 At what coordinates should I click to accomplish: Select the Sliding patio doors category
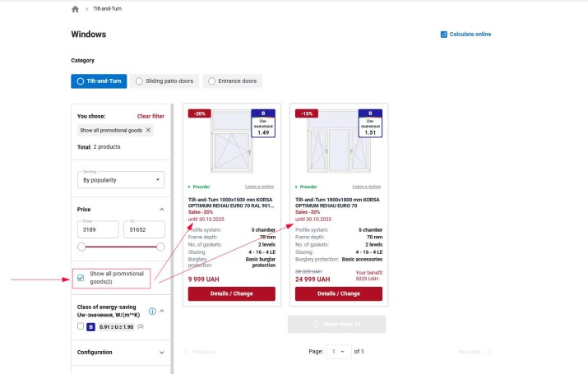(x=164, y=81)
